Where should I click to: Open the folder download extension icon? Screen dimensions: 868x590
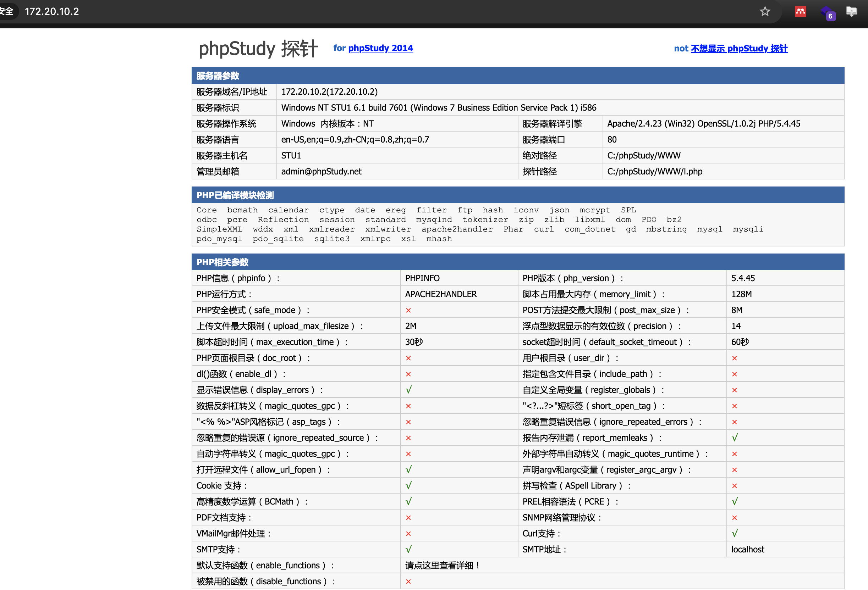coord(851,12)
